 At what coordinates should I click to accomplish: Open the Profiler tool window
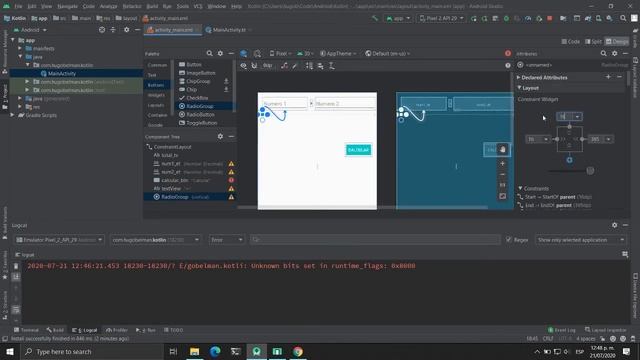[117, 330]
